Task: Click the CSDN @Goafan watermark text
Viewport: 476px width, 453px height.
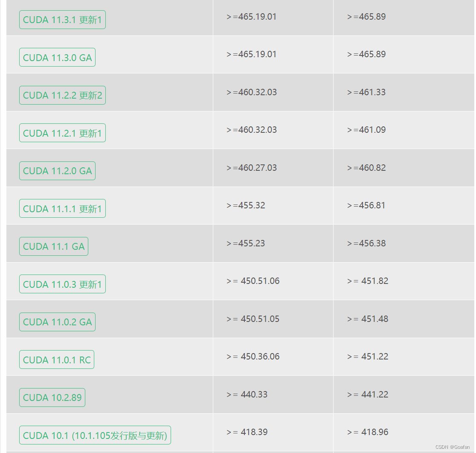Action: pos(452,447)
